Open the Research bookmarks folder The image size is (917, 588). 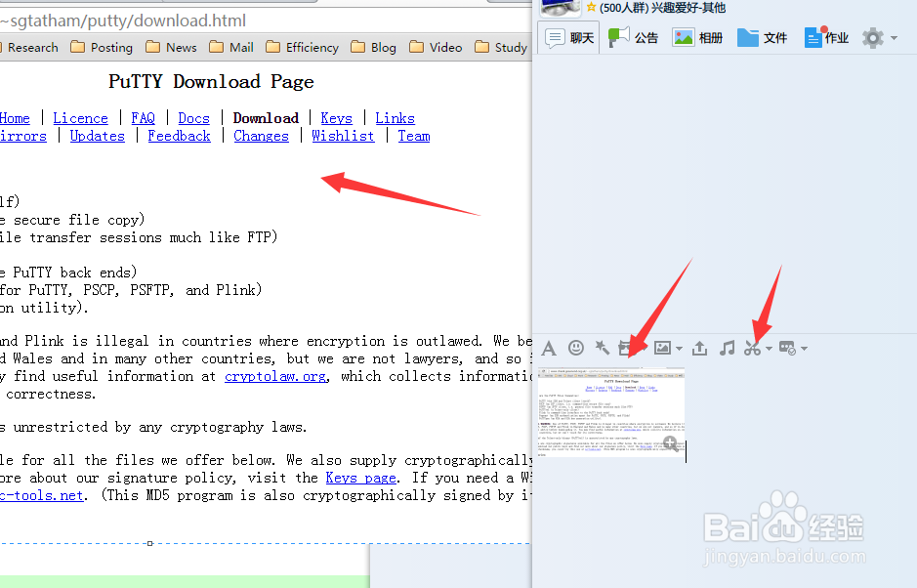[28, 48]
